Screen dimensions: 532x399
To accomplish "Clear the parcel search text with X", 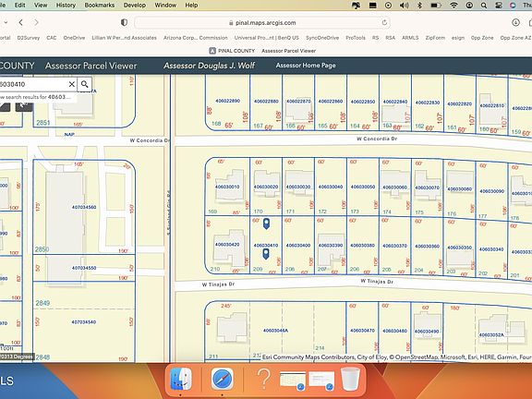I will click(x=72, y=84).
